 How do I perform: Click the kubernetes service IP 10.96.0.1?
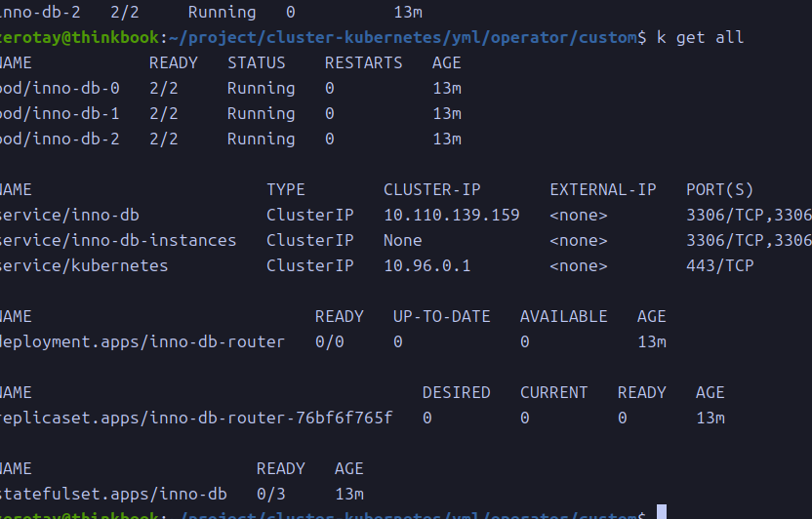[426, 265]
